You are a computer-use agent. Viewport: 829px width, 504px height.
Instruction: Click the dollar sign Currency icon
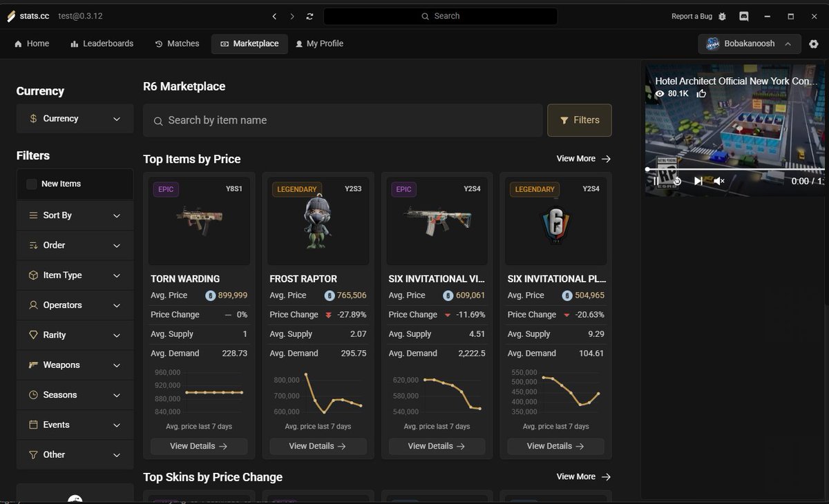[33, 119]
